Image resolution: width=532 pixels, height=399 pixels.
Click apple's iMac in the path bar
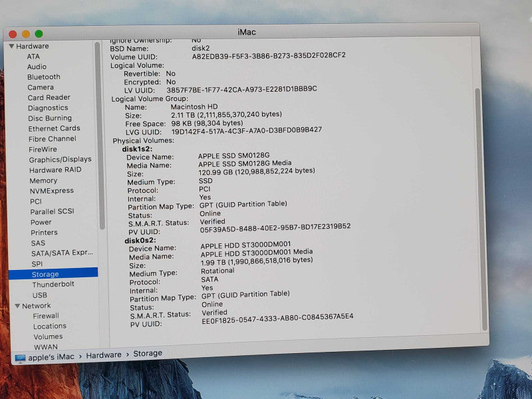click(51, 357)
